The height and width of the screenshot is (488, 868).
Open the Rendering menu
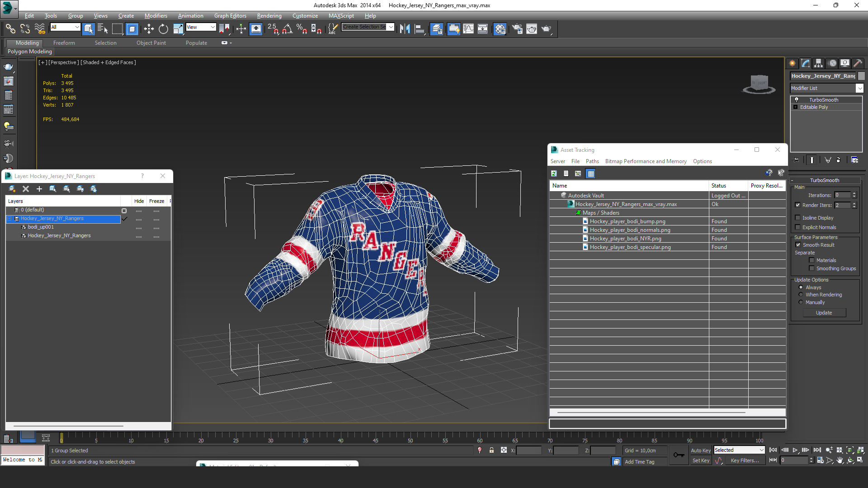point(269,16)
